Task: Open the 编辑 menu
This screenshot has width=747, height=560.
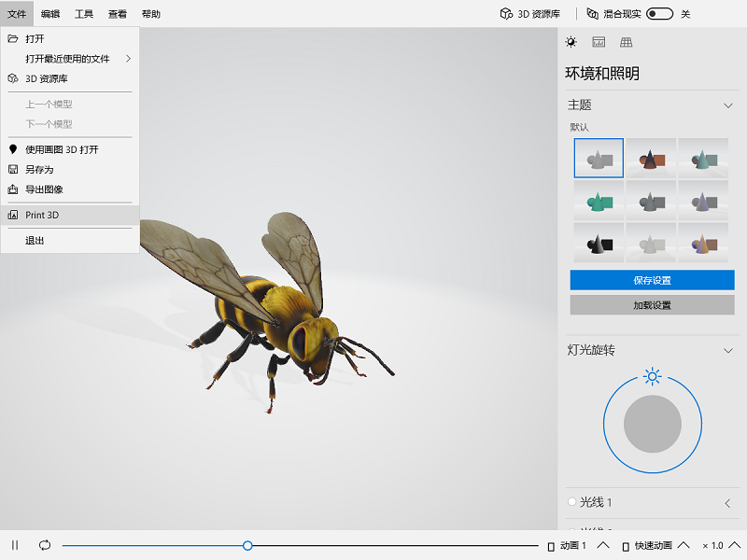Action: (x=50, y=14)
